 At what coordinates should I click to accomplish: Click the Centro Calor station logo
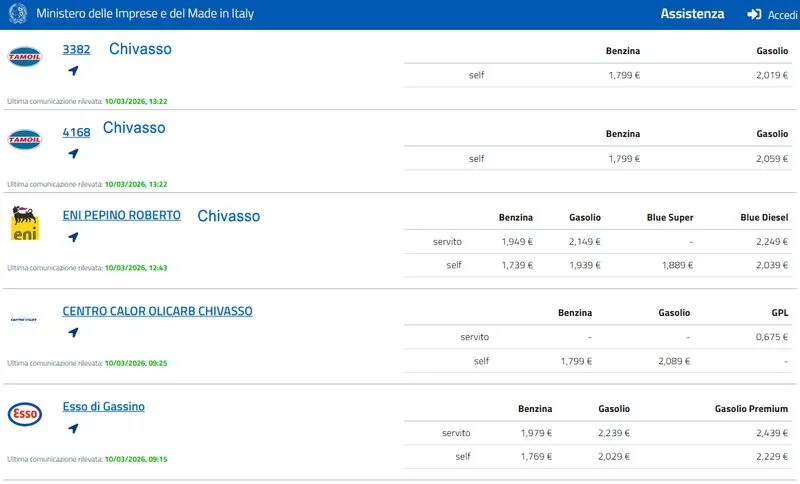pos(25,319)
